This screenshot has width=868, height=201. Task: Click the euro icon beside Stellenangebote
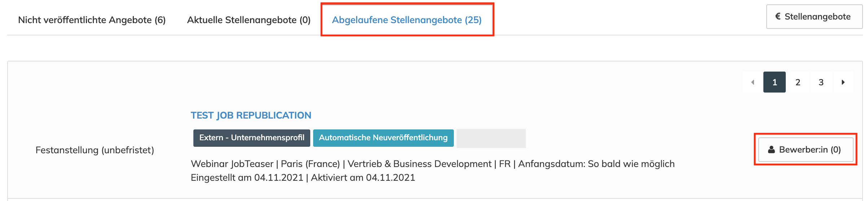[x=778, y=17]
